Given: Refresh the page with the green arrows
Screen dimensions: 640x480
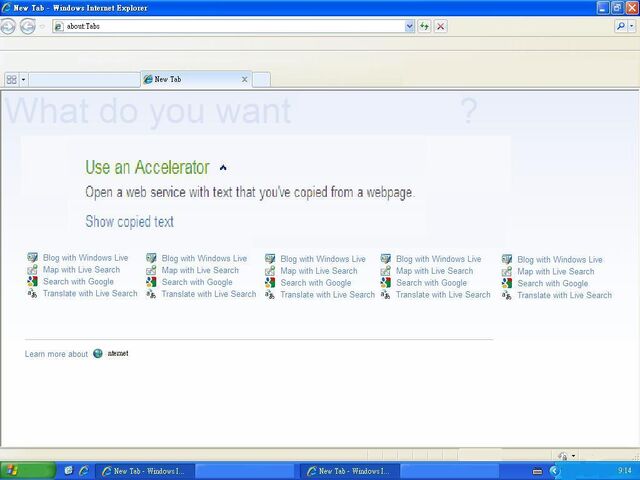Looking at the screenshot, I should point(424,27).
